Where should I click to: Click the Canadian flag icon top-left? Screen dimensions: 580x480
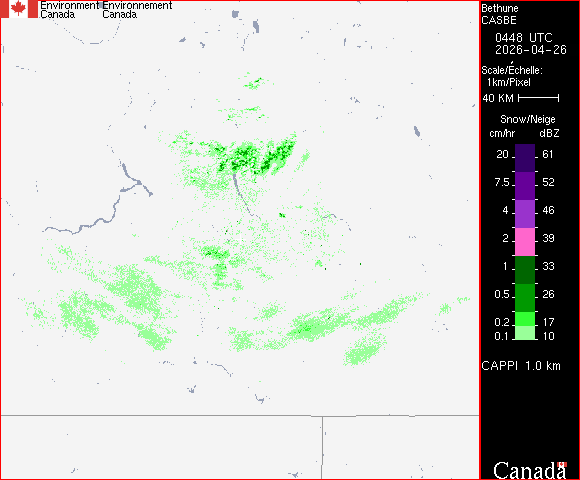pyautogui.click(x=19, y=9)
